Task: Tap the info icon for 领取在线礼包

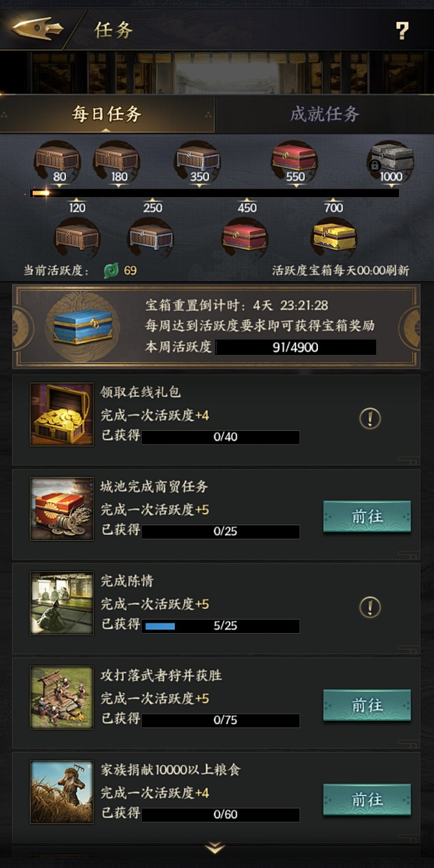Action: click(x=370, y=418)
